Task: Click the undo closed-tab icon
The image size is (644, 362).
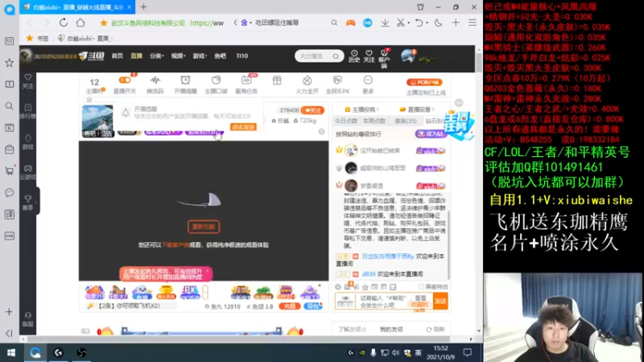Action: click(419, 23)
